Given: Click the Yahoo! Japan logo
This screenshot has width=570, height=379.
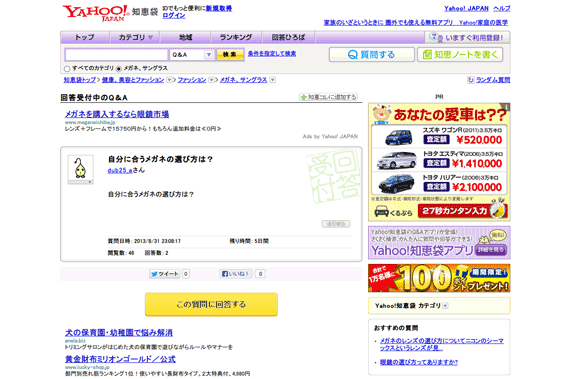Looking at the screenshot, I should (x=96, y=13).
